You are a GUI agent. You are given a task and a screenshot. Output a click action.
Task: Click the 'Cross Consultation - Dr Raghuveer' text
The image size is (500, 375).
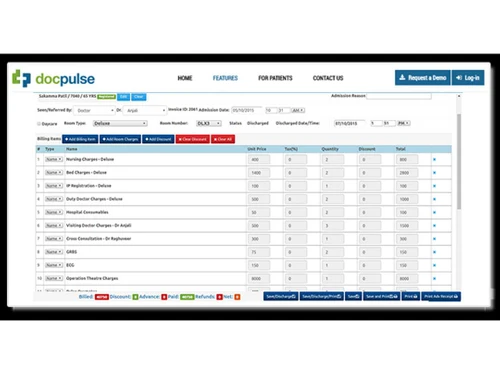point(98,239)
